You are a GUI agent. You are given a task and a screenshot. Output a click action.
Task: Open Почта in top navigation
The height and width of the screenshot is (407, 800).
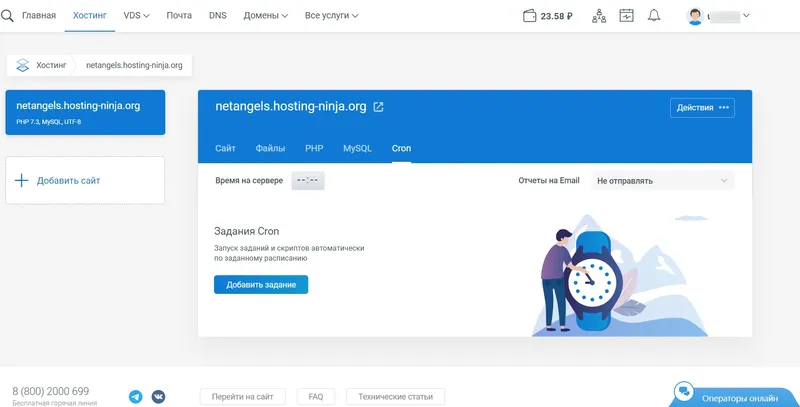tap(179, 16)
